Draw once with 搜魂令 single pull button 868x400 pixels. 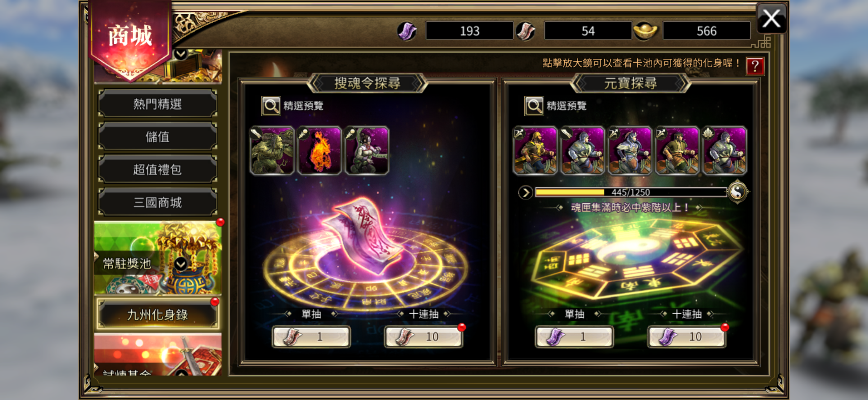(x=311, y=336)
